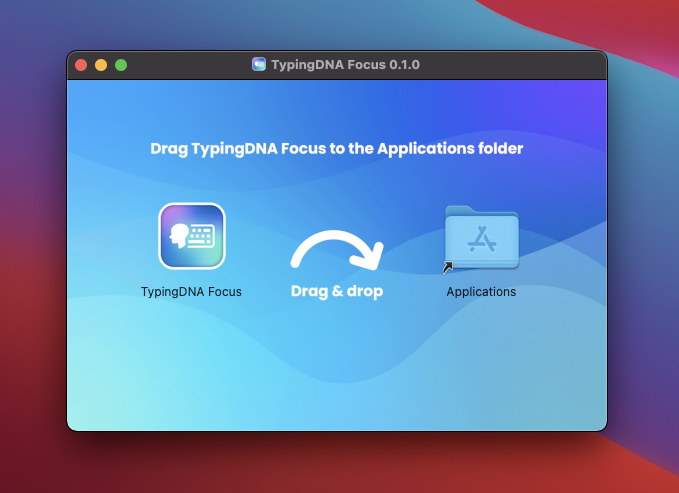This screenshot has height=493, width=679.
Task: Click the Applications folder label
Action: point(481,292)
